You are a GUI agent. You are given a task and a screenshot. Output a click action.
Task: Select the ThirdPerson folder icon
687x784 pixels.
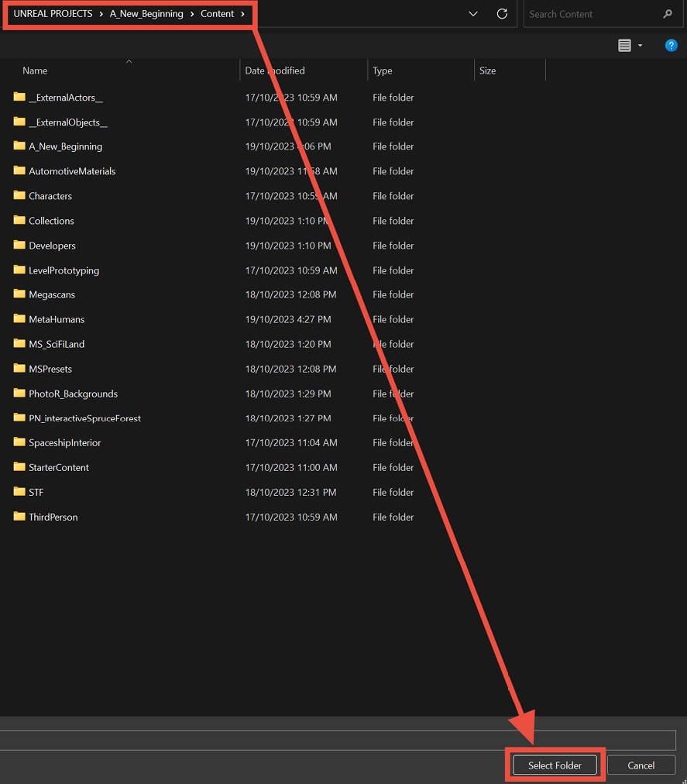coord(19,517)
